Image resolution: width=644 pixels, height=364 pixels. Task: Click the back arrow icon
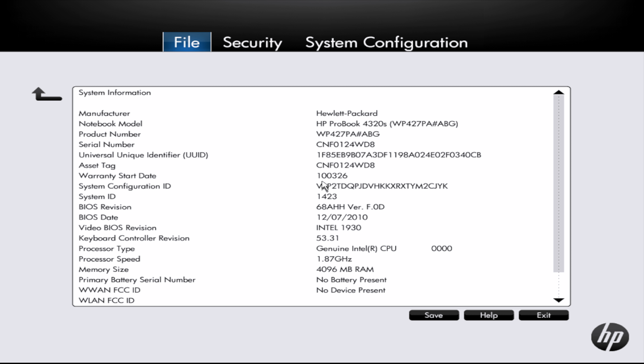tap(47, 94)
